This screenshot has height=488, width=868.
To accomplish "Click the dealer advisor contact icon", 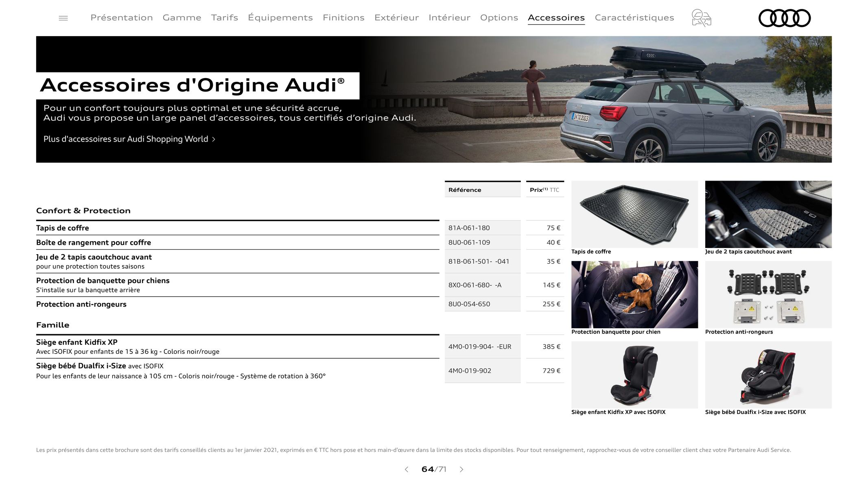I will pyautogui.click(x=701, y=18).
